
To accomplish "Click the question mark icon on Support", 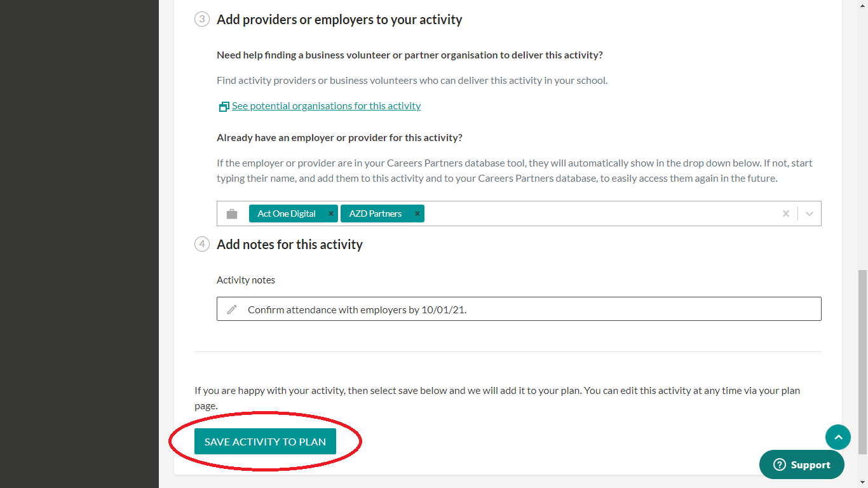I will [780, 465].
